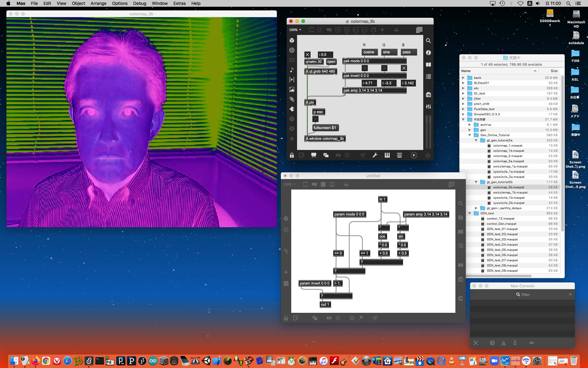The width and height of the screenshot is (588, 368).
Task: Click the audio power button icon
Action: point(428,155)
